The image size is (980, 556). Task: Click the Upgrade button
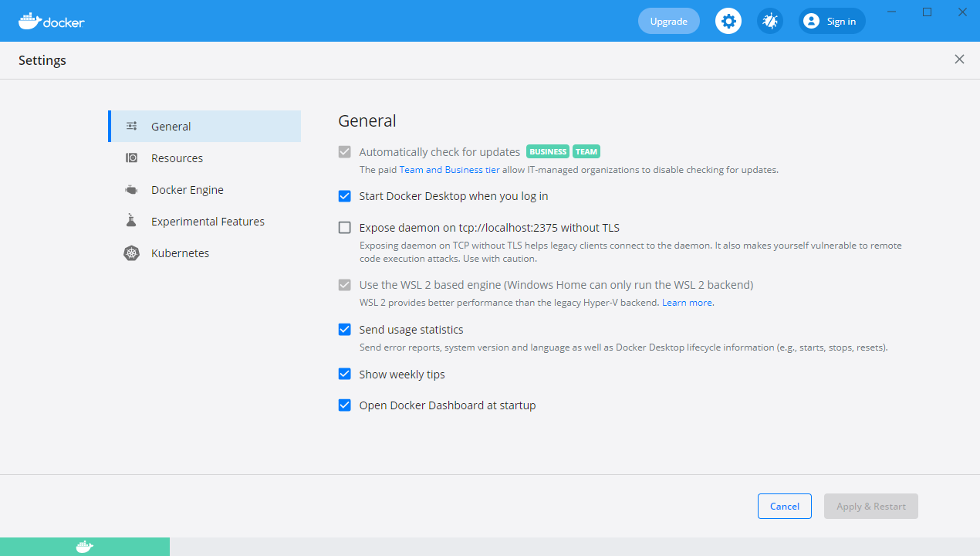tap(669, 21)
